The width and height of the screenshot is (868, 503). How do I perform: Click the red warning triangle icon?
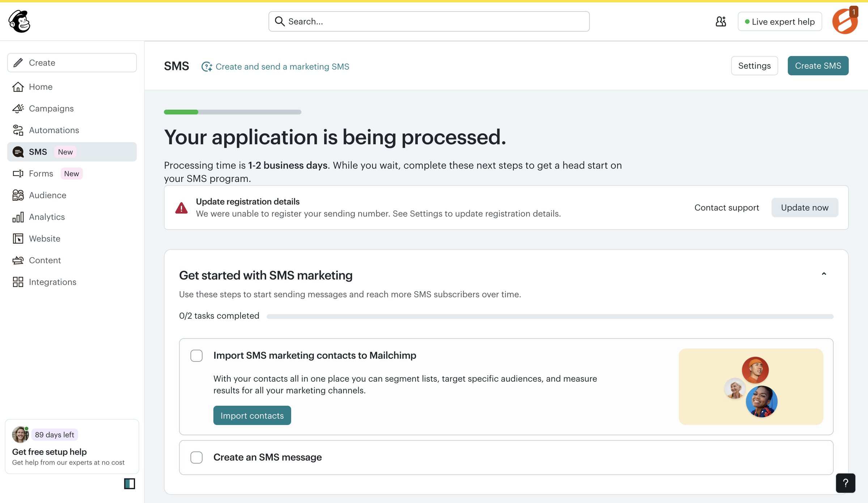(182, 208)
